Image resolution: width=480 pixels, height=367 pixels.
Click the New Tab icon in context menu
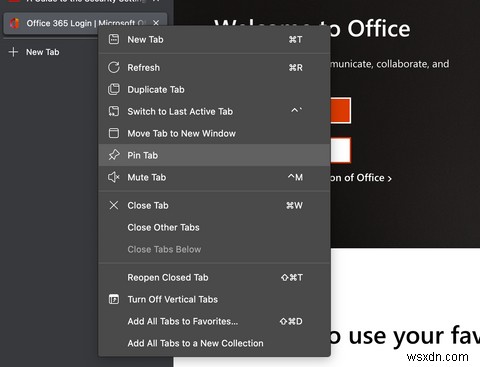[114, 39]
